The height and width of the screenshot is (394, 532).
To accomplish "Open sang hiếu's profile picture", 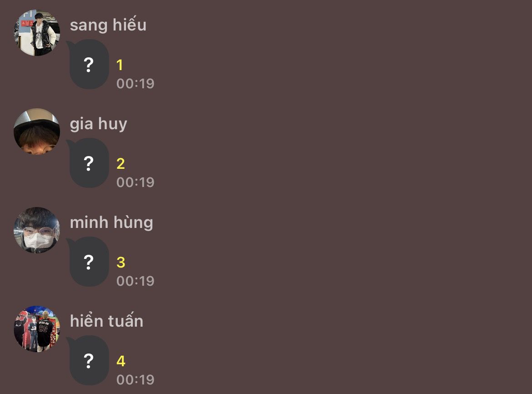I will coord(37,33).
